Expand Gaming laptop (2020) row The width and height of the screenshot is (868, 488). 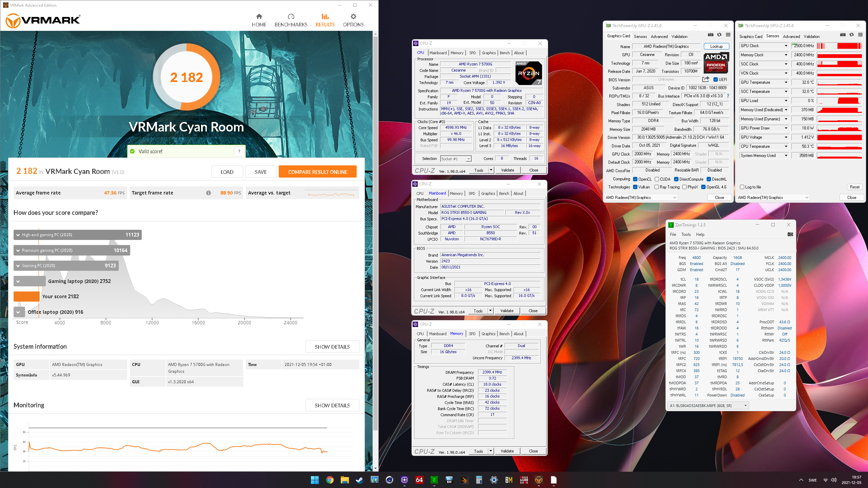click(x=29, y=281)
